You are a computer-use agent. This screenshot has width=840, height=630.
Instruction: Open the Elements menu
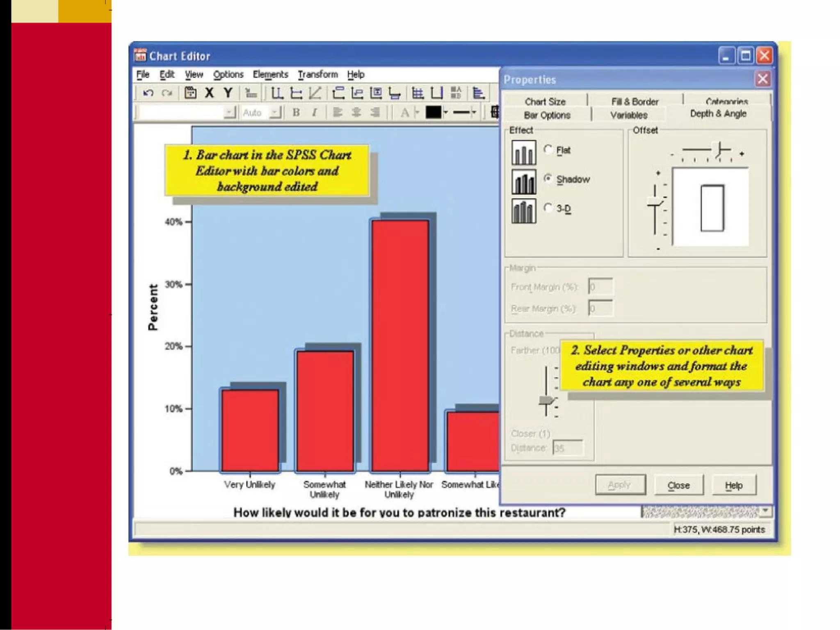click(270, 75)
